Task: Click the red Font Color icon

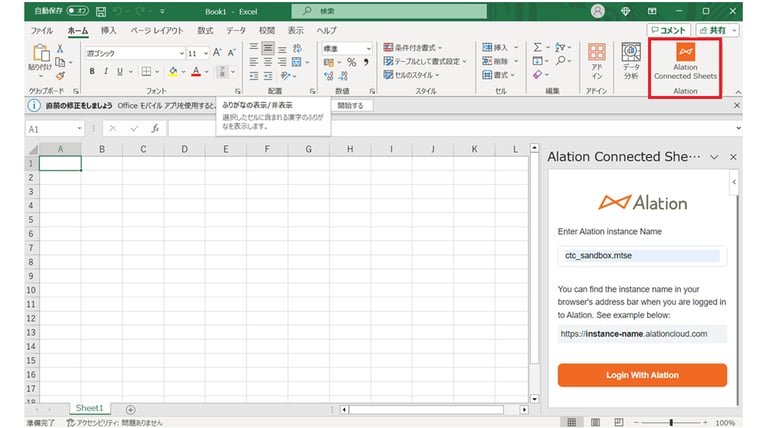Action: click(x=196, y=72)
